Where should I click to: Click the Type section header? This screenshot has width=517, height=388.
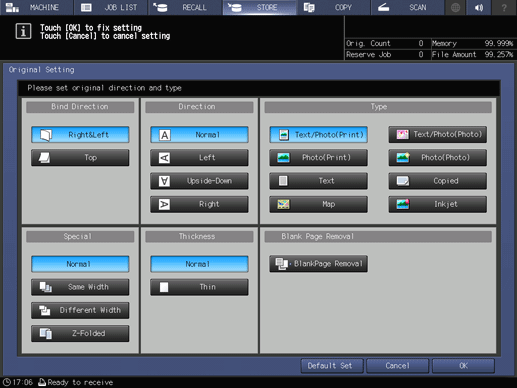pos(378,107)
